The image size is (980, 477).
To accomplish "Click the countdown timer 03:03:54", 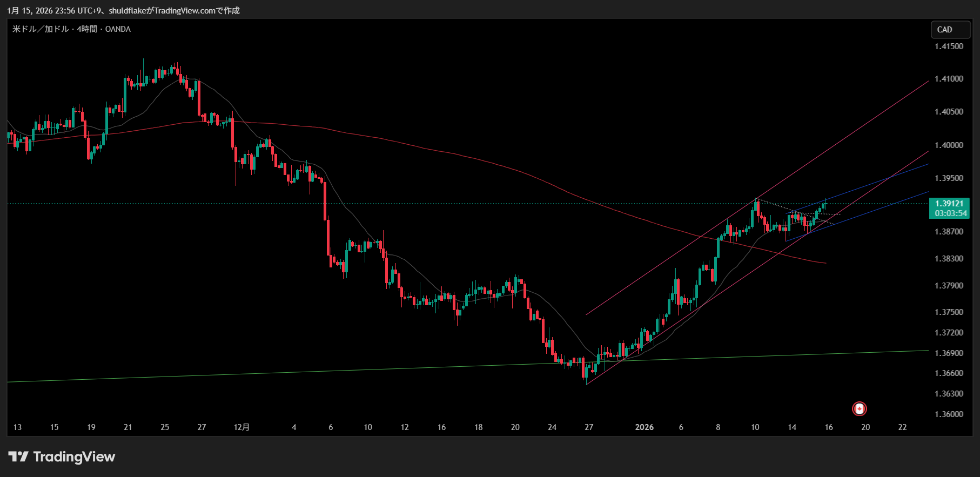I will [x=951, y=213].
